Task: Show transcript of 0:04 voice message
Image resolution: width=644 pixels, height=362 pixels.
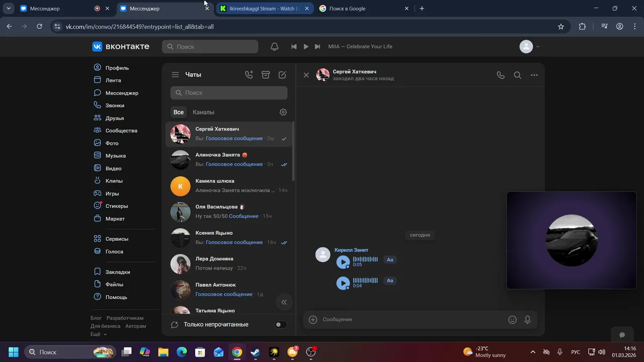Action: point(390,281)
